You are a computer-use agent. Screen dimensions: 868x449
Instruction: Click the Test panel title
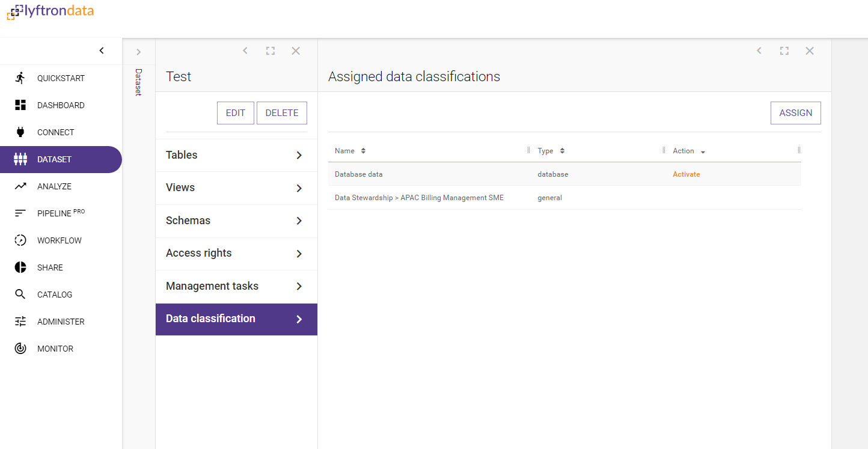(179, 77)
